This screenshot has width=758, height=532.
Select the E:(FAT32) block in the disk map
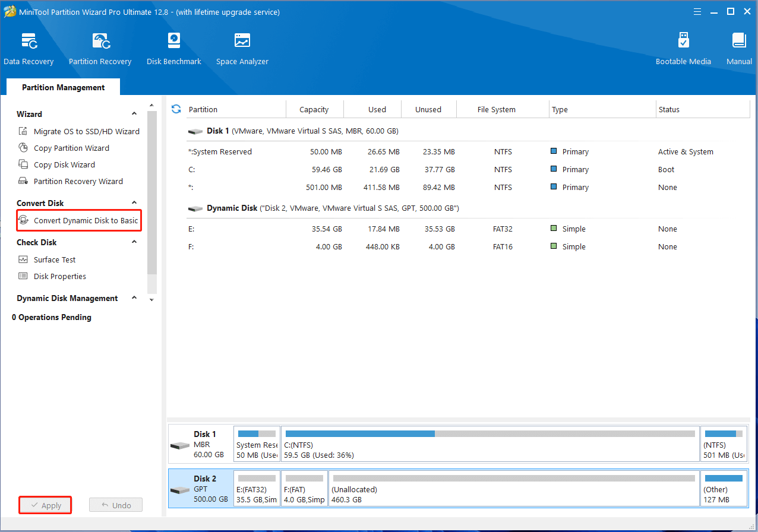pos(257,488)
